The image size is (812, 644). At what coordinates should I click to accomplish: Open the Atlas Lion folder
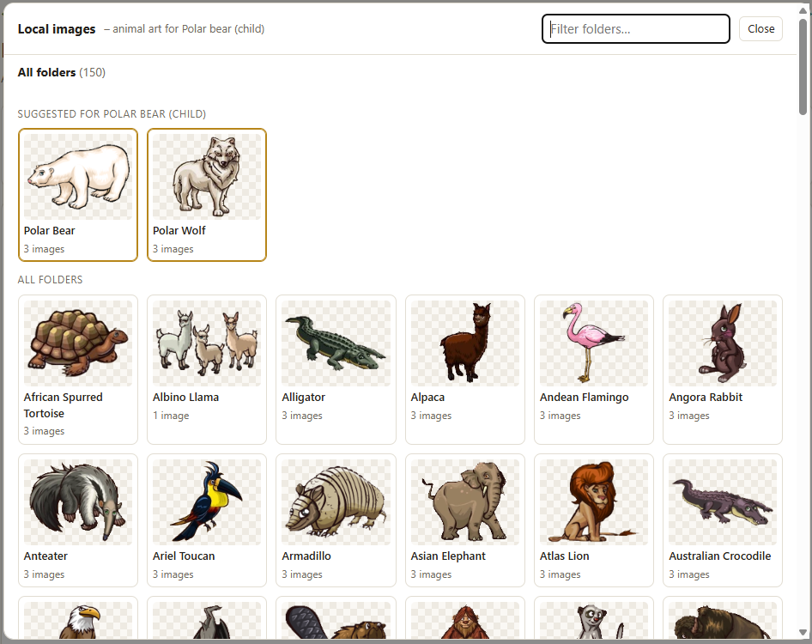(x=593, y=520)
